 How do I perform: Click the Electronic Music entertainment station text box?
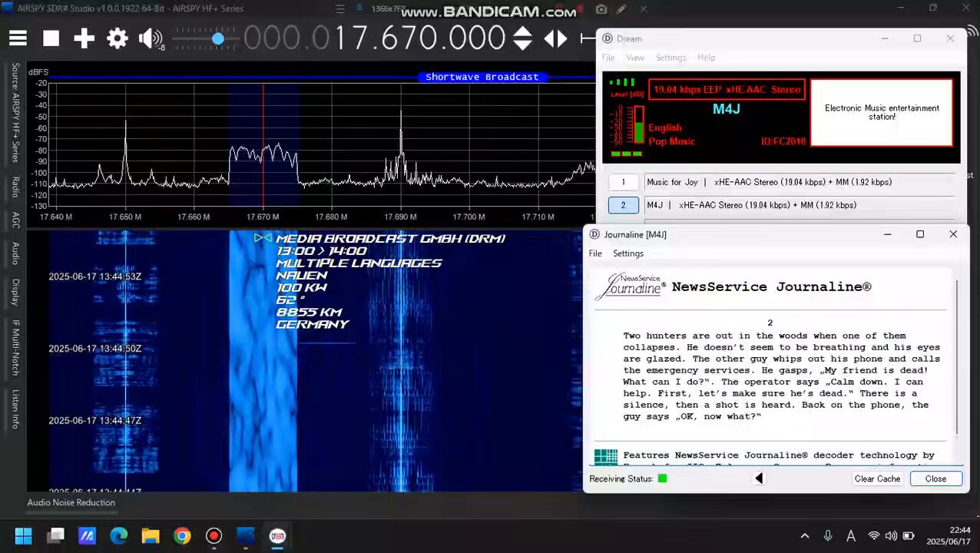coord(882,112)
